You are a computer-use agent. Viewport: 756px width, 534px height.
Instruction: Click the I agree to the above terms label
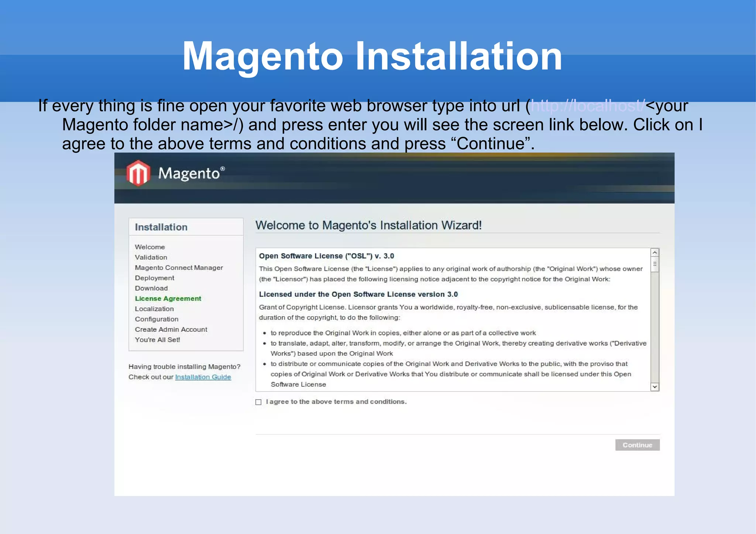(336, 402)
